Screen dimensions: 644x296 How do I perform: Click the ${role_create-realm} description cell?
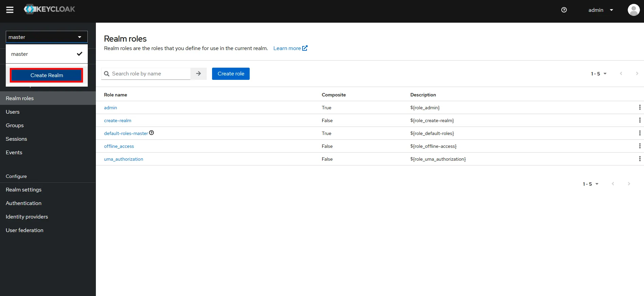pos(432,120)
